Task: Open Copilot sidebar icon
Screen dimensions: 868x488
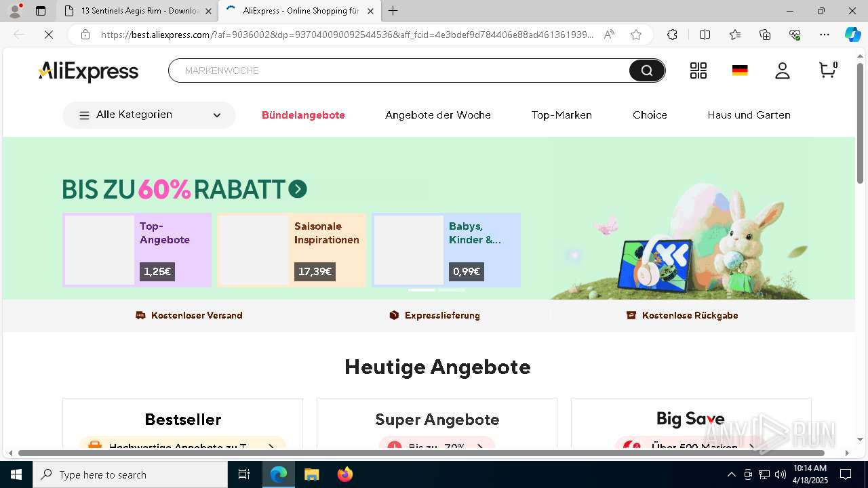Action: click(x=853, y=35)
